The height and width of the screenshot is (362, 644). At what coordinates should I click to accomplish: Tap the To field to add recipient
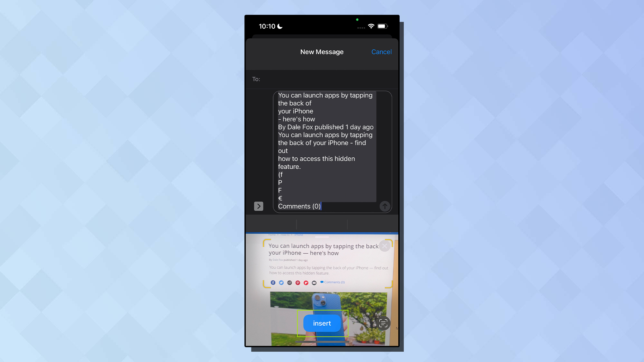tap(322, 79)
